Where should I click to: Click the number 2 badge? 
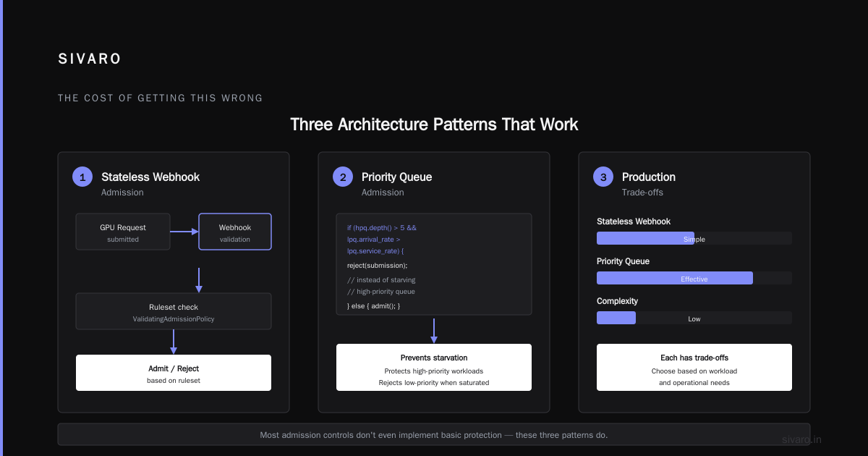(x=343, y=177)
